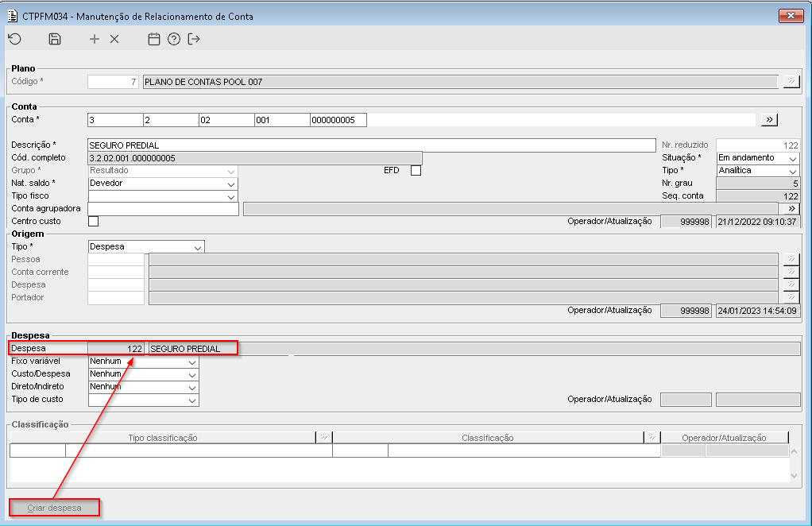Screen dimensions: 812x526
Task: Click the » button at end of Conta row
Action: [x=770, y=120]
